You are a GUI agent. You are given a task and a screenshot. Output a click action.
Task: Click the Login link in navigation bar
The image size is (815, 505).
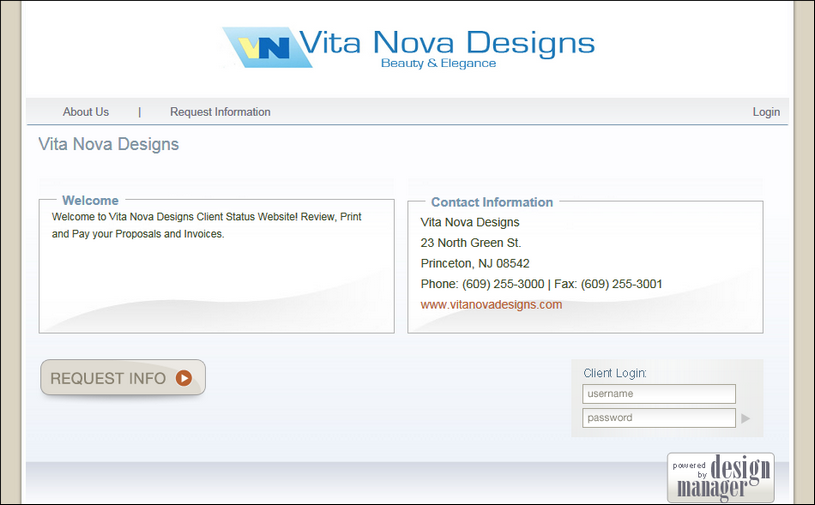pos(766,112)
